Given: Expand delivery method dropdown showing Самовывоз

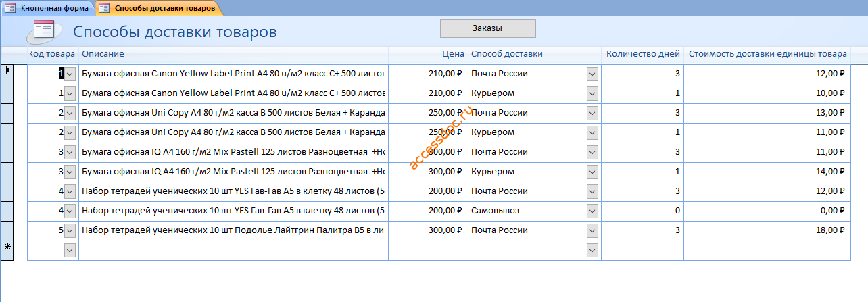Looking at the screenshot, I should tap(593, 211).
